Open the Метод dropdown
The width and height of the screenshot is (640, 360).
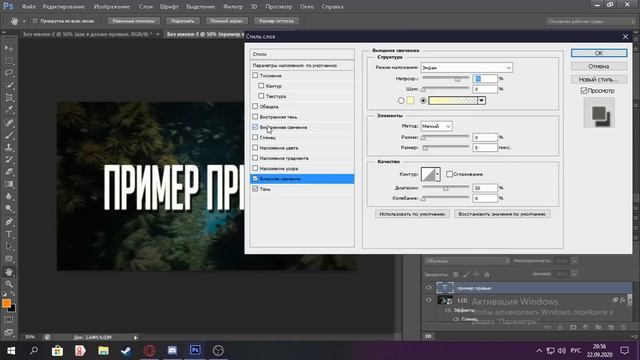tap(436, 126)
